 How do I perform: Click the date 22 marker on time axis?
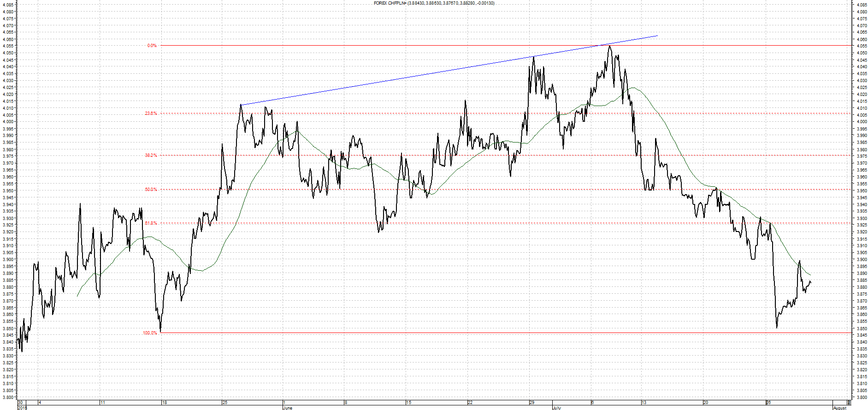coord(470,403)
